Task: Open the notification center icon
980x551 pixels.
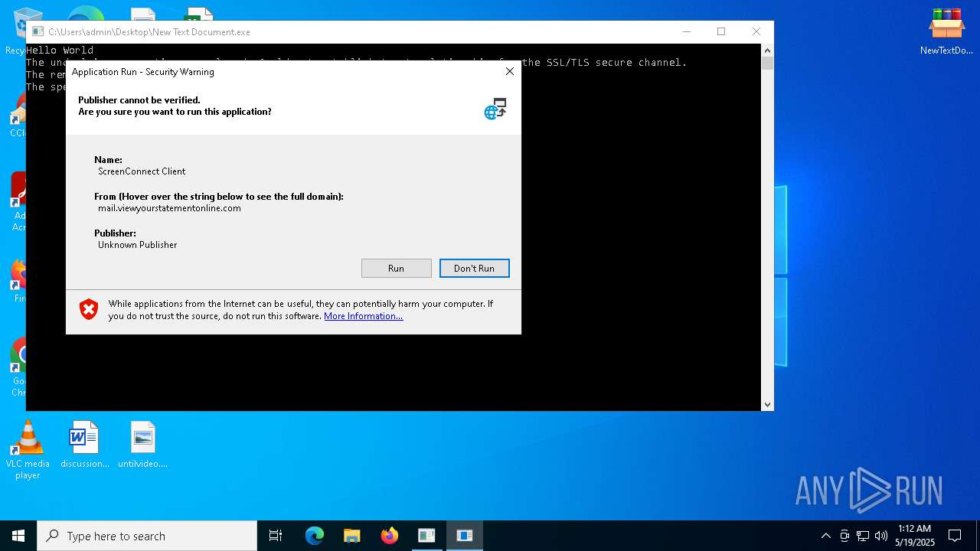Action: pyautogui.click(x=955, y=536)
